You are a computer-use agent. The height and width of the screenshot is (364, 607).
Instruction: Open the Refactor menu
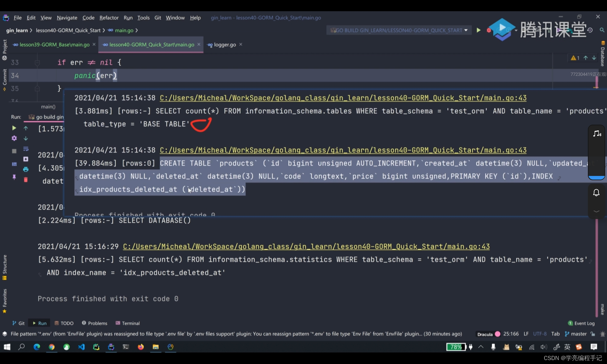(109, 18)
